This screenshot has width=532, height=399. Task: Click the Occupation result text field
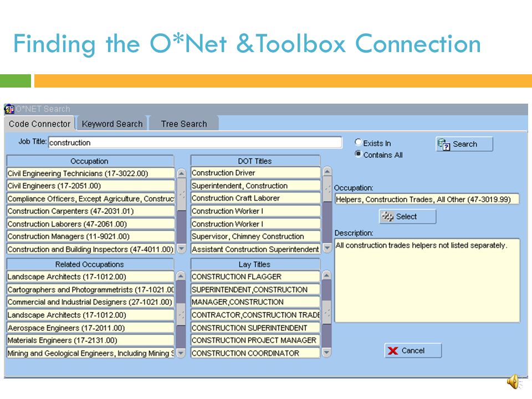[427, 199]
